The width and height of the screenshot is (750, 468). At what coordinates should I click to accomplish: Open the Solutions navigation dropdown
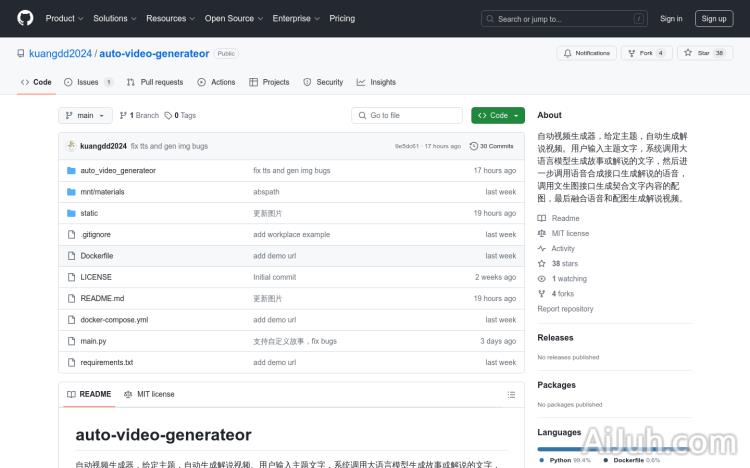(114, 18)
